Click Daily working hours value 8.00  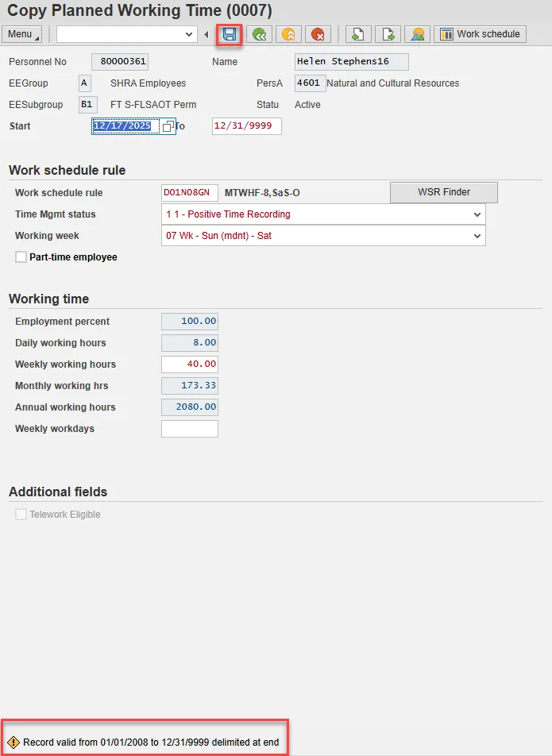click(190, 343)
